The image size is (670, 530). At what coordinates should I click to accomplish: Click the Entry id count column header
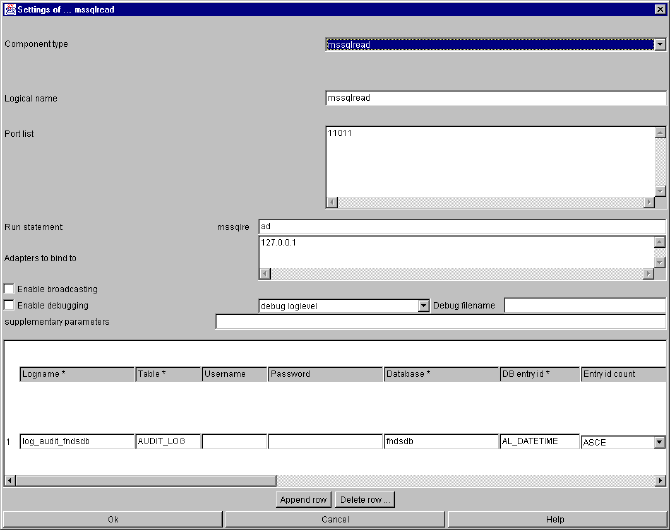click(623, 374)
